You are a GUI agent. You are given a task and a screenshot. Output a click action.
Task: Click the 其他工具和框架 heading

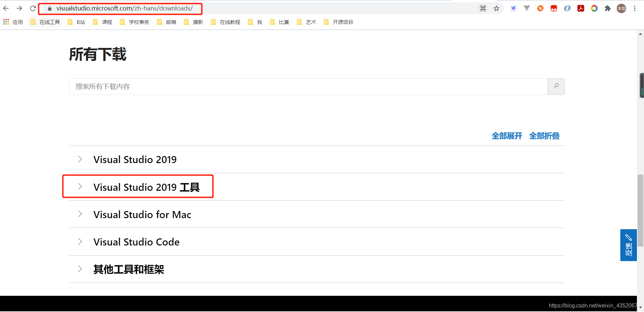(129, 269)
